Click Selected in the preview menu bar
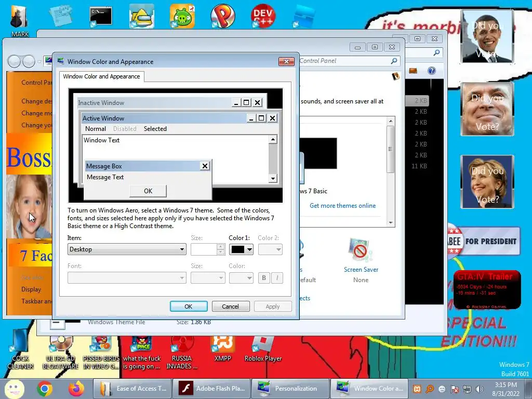The height and width of the screenshot is (399, 532). coord(155,129)
